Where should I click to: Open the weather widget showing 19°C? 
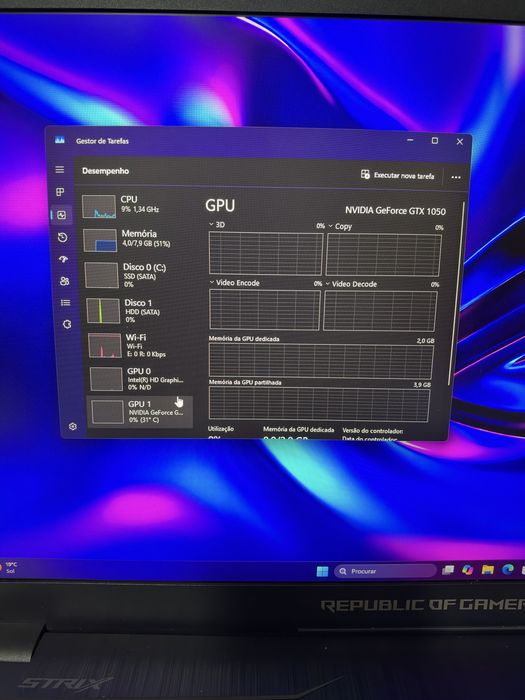(x=9, y=567)
